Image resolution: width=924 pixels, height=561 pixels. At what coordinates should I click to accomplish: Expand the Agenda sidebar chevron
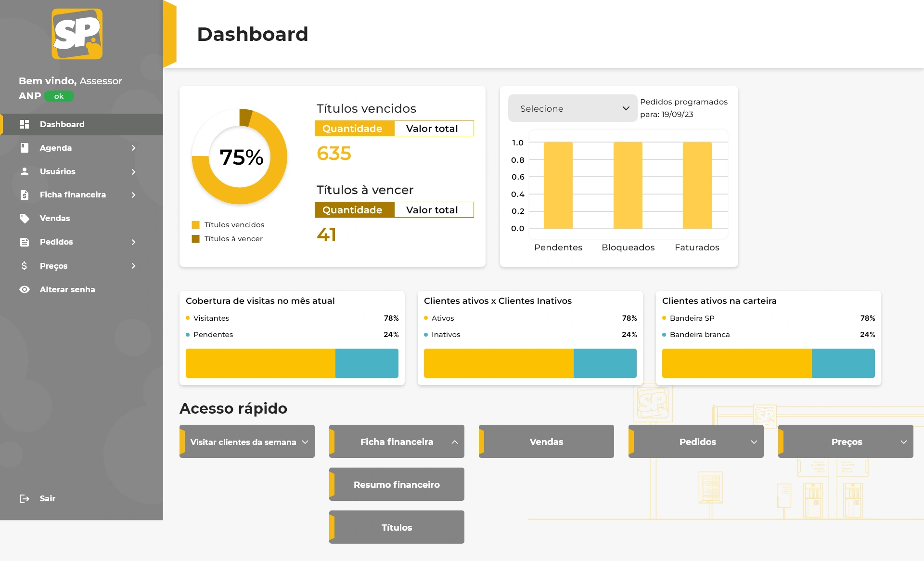[x=134, y=148]
